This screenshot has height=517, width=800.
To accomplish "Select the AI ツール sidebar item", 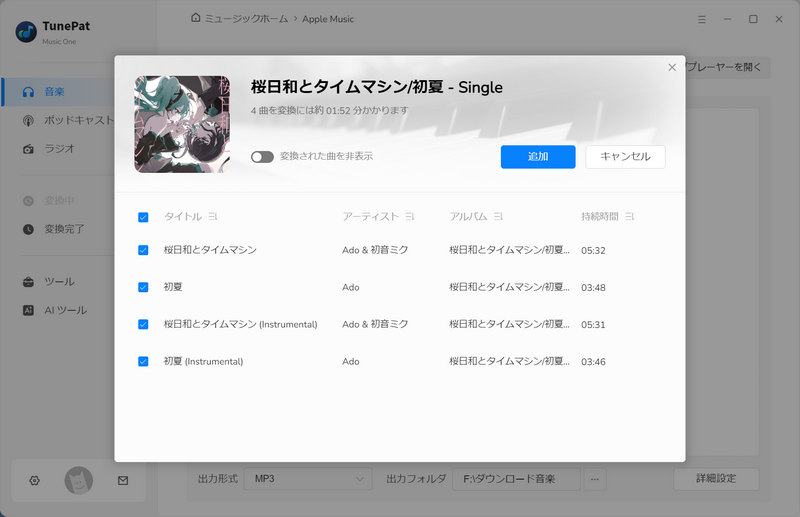I will tap(57, 310).
